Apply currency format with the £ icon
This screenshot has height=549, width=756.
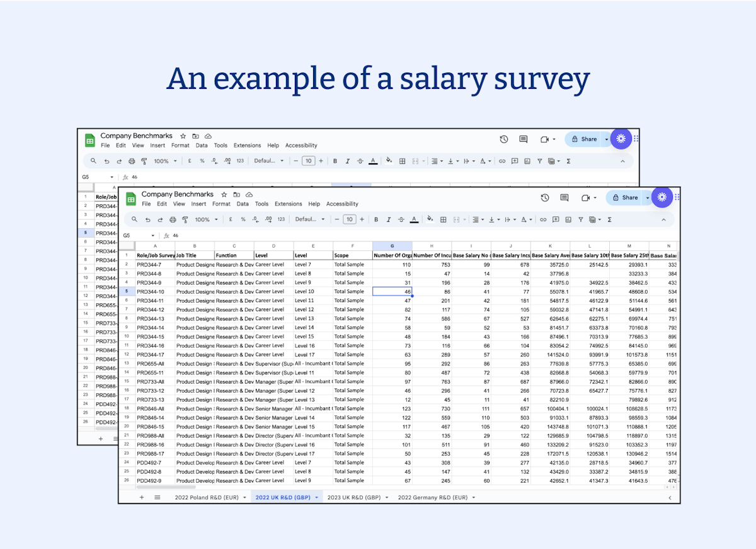point(230,219)
